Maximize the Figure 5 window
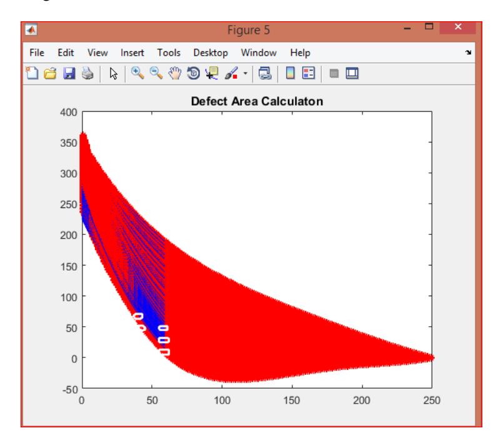503x448 pixels. click(429, 27)
